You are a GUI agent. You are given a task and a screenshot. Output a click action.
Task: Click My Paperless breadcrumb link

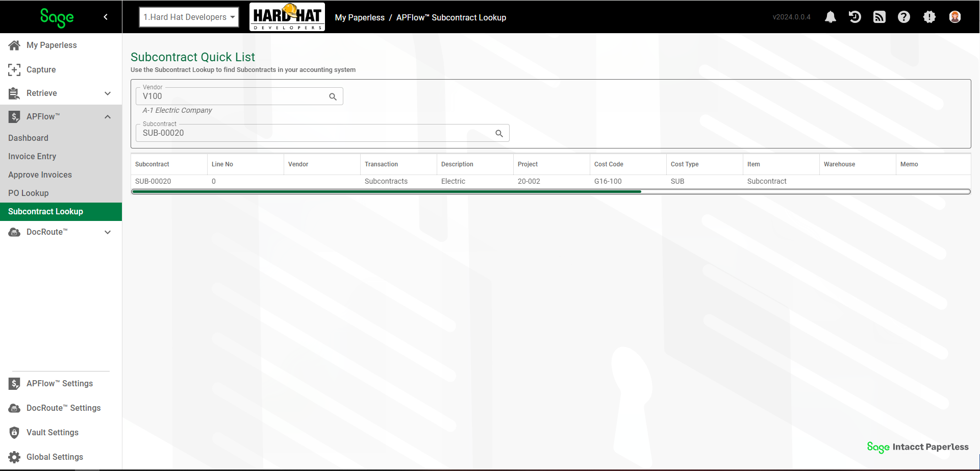360,17
